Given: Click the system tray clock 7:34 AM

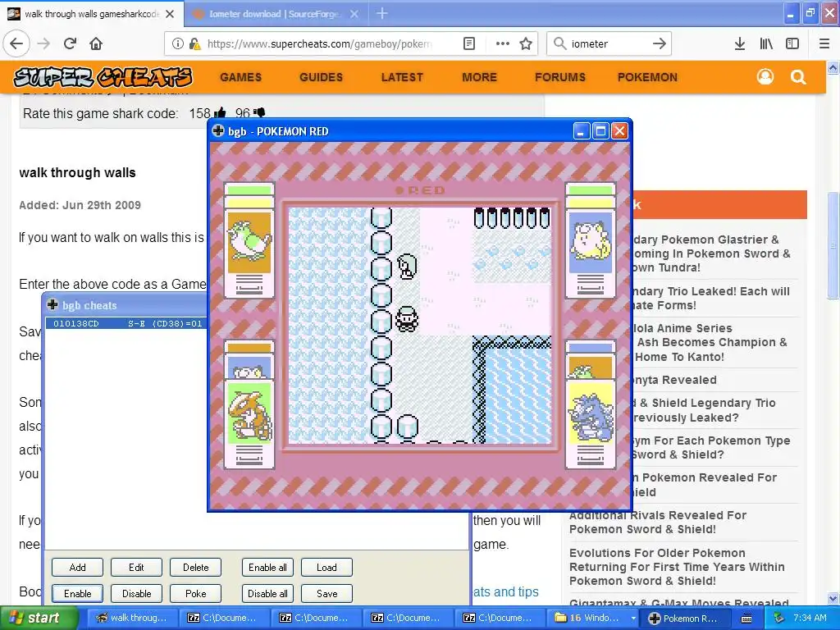Looking at the screenshot, I should coord(810,618).
